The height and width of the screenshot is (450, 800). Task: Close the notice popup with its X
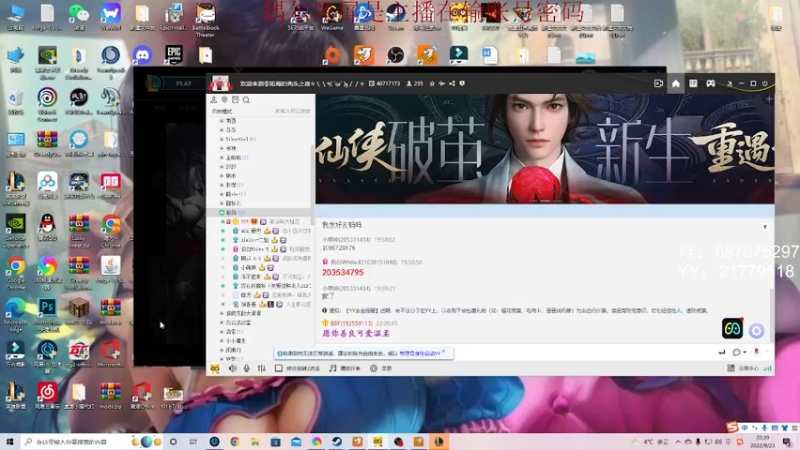(x=444, y=352)
